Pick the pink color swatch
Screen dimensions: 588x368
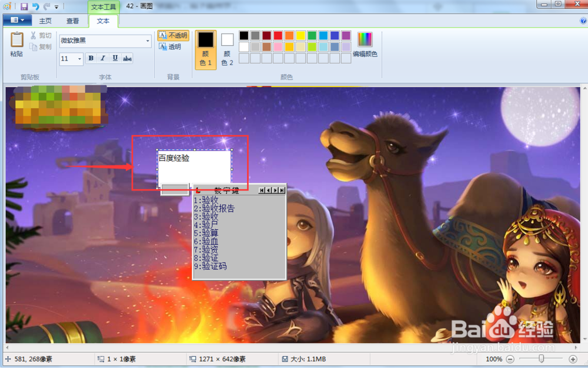click(x=278, y=47)
